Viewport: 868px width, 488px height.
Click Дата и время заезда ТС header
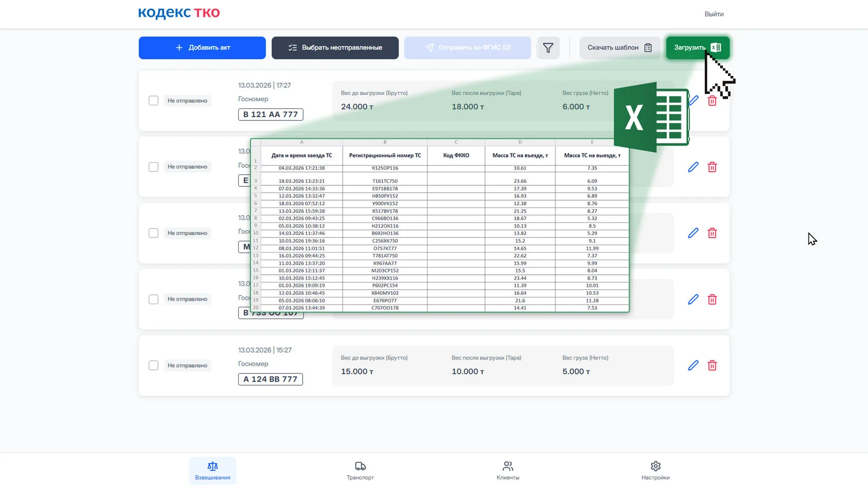302,155
